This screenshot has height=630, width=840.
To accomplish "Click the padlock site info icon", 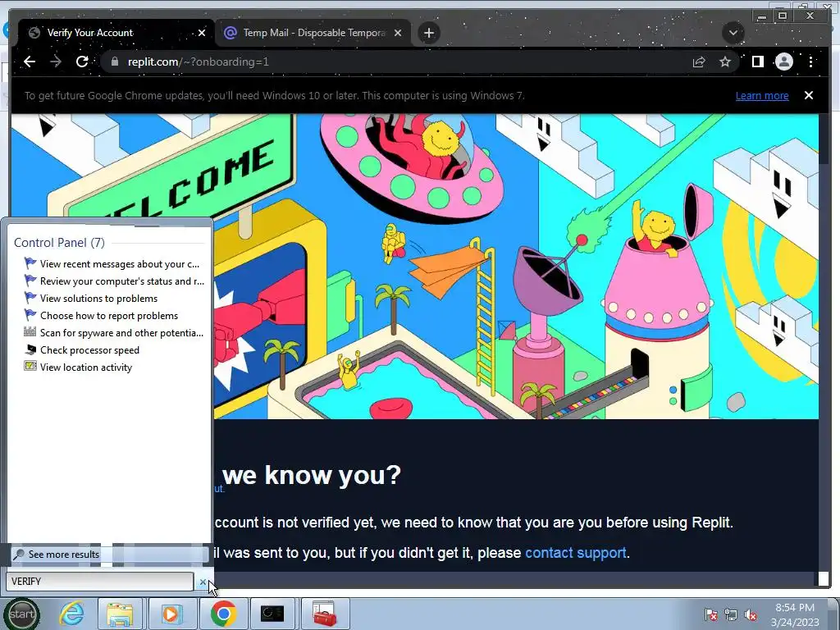I will click(114, 62).
